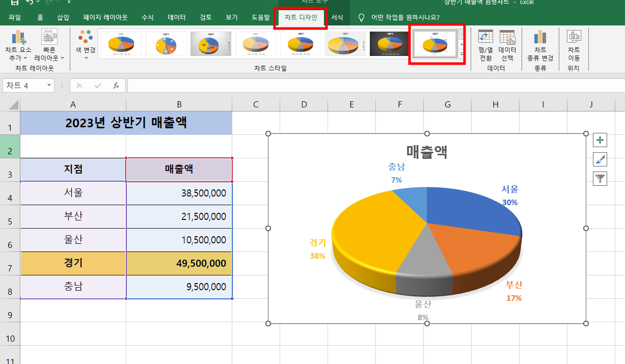Click the blue 서울 pie slice
Viewport: 625px width, 364px height.
[469, 211]
